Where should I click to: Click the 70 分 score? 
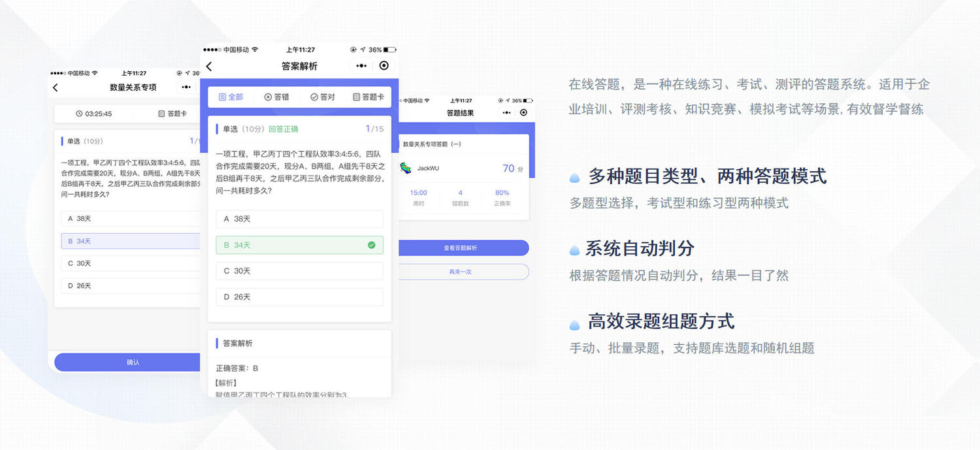tap(513, 169)
